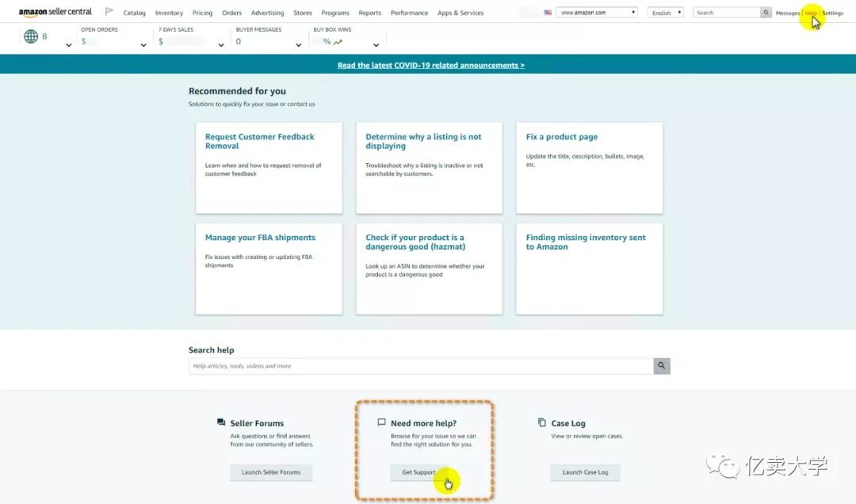The width and height of the screenshot is (856, 504).
Task: Expand the Buy Box Wins chevron
Action: click(x=376, y=45)
